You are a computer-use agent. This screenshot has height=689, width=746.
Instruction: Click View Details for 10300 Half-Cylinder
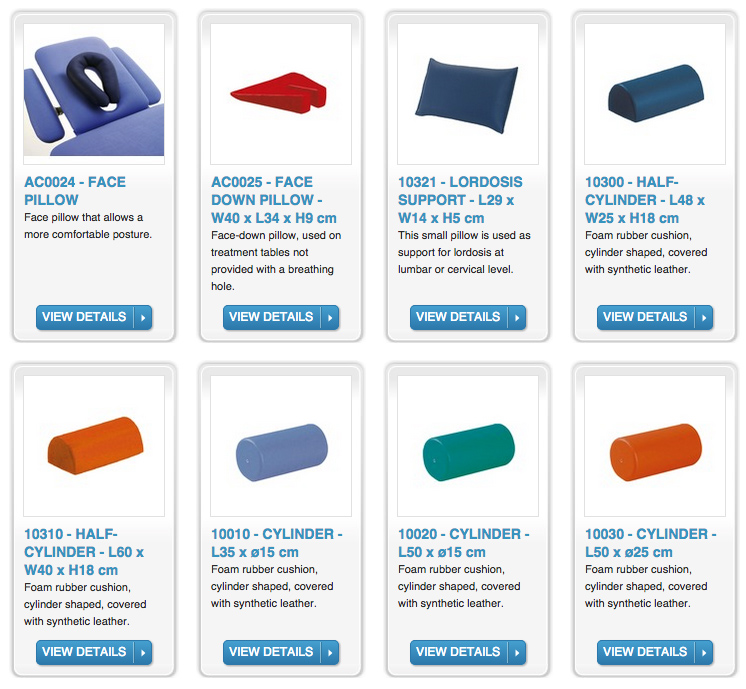coord(655,317)
